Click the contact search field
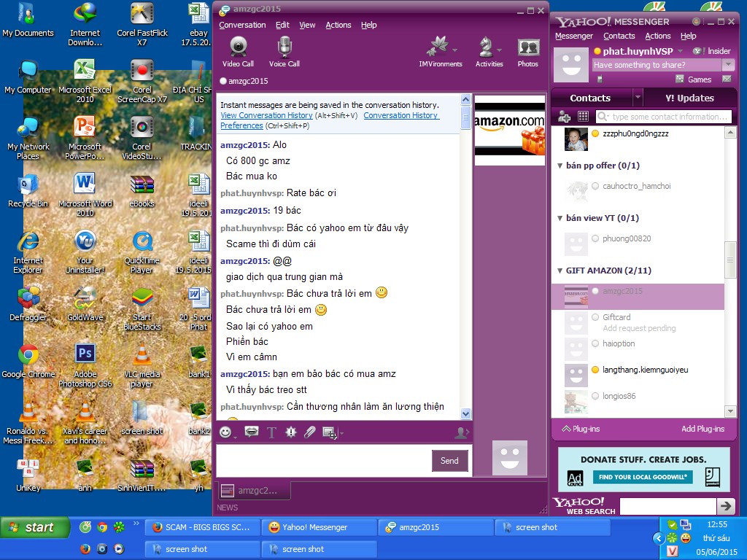 coord(663,117)
